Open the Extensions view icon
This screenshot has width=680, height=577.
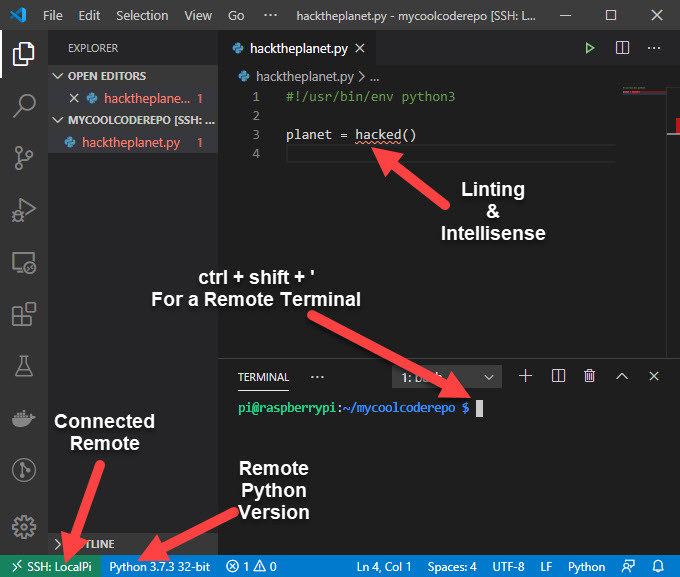pos(23,314)
